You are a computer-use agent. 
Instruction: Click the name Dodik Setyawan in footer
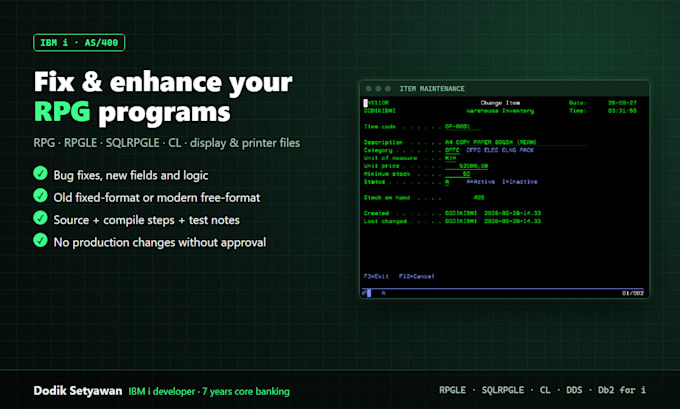pos(78,391)
